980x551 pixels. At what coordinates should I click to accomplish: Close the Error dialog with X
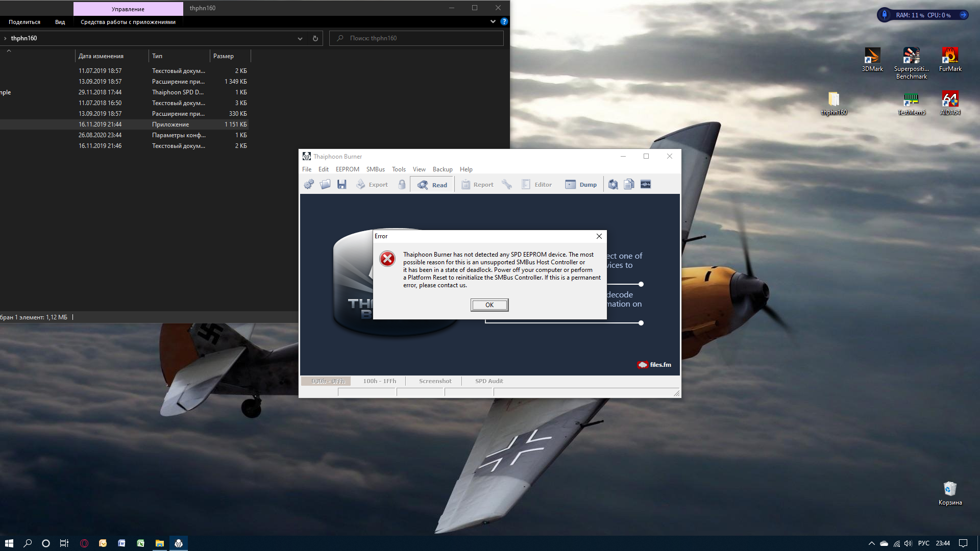pyautogui.click(x=599, y=236)
